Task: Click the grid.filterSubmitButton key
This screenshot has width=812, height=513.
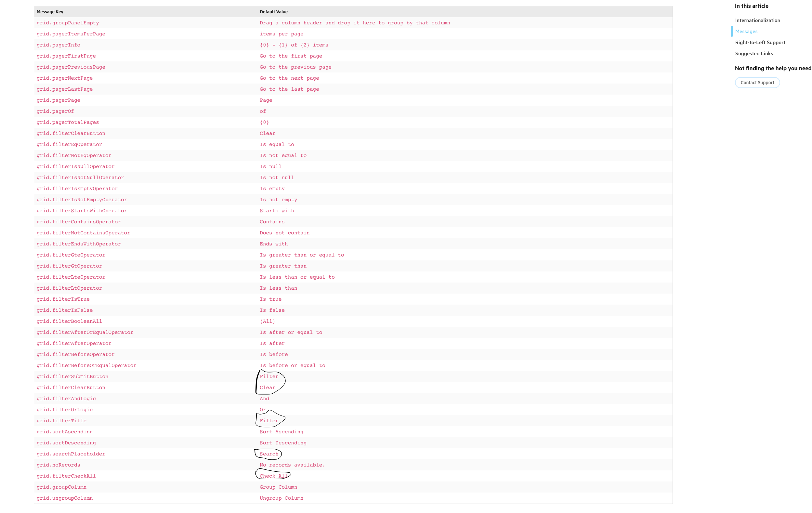Action: [72, 377]
